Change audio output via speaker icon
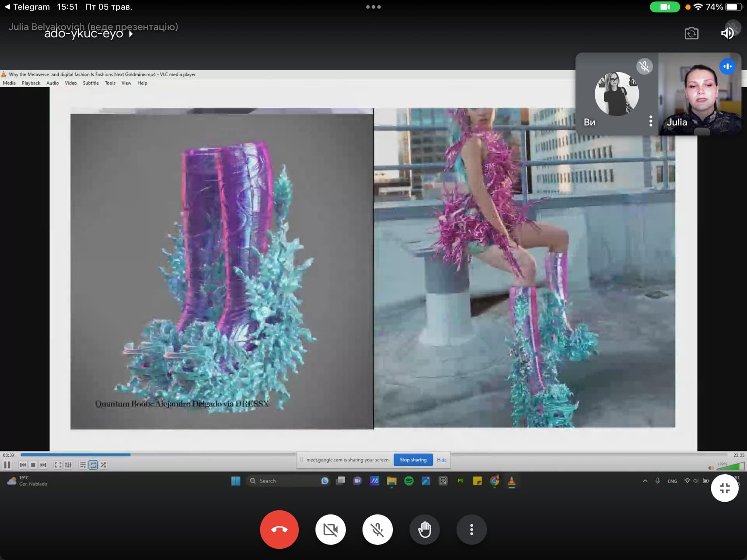The image size is (747, 560). click(727, 34)
